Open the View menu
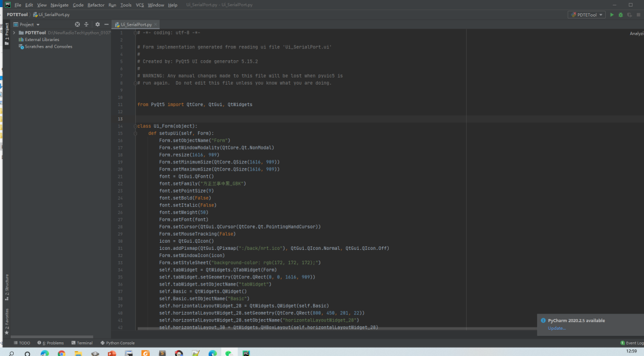The width and height of the screenshot is (644, 356). coord(42,5)
